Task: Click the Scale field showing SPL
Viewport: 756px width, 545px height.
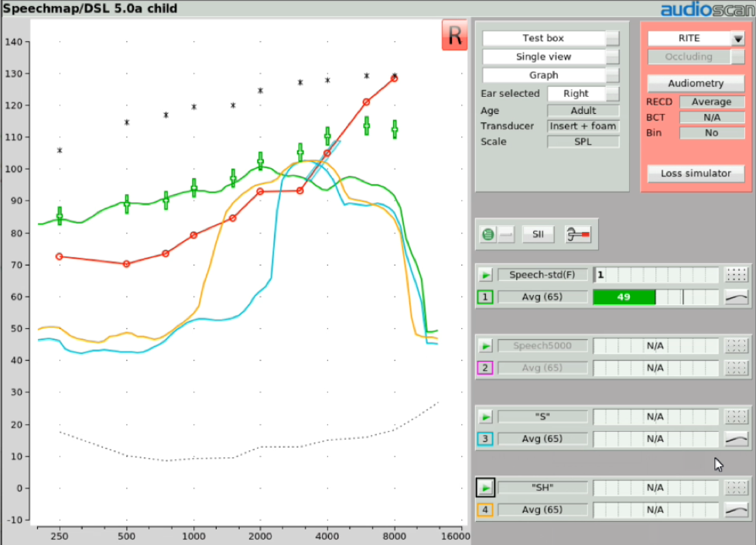Action: [583, 142]
